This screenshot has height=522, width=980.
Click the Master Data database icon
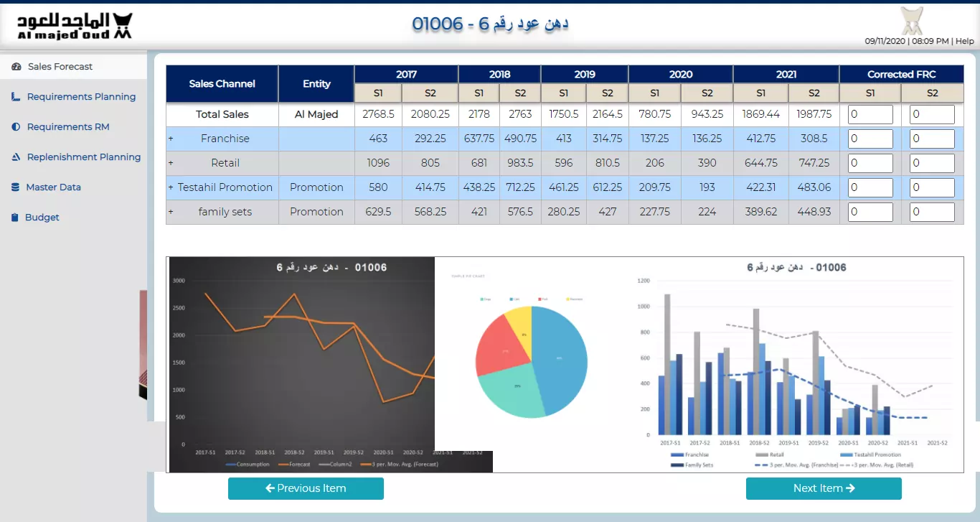(15, 187)
